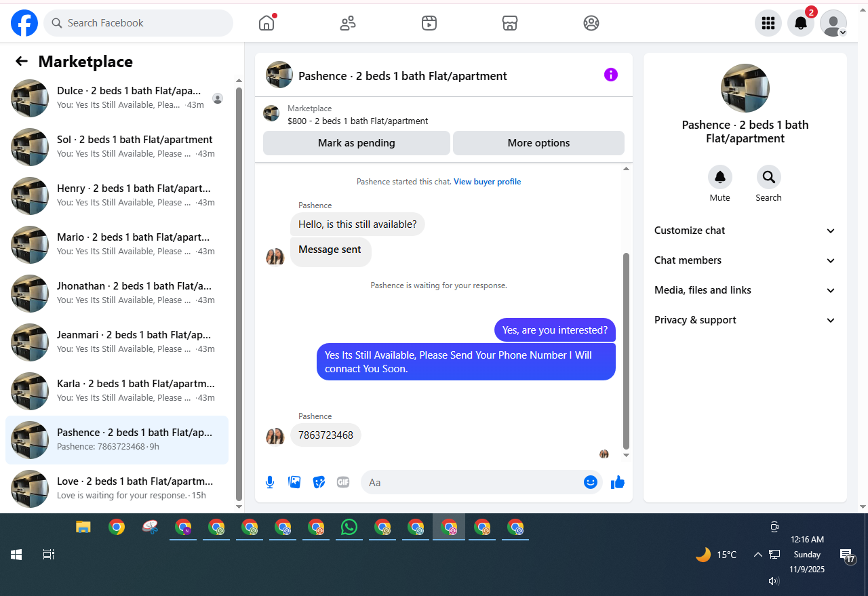Open the Jeanmari conversation
Screen dimensions: 868x596
click(117, 342)
